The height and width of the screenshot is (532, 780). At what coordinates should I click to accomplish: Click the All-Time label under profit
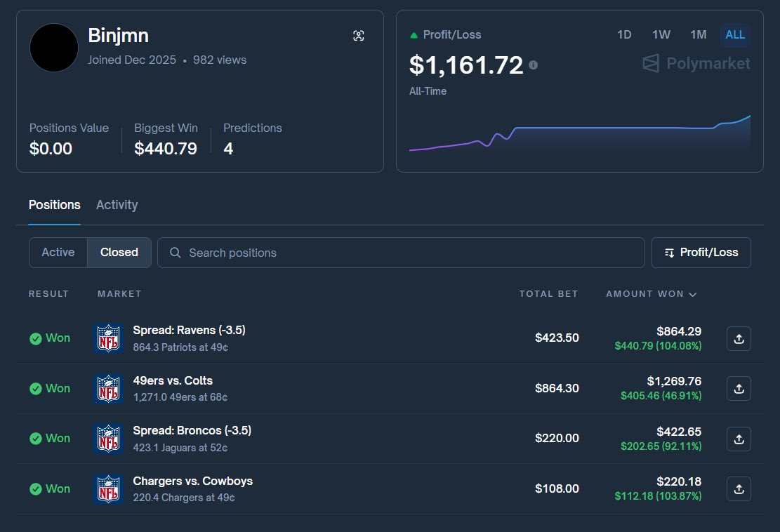click(428, 91)
